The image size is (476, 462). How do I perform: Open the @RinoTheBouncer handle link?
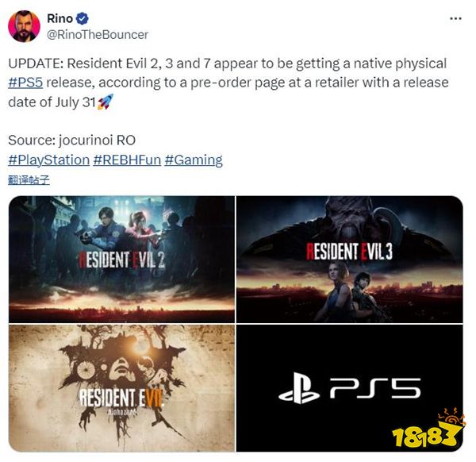coord(98,35)
